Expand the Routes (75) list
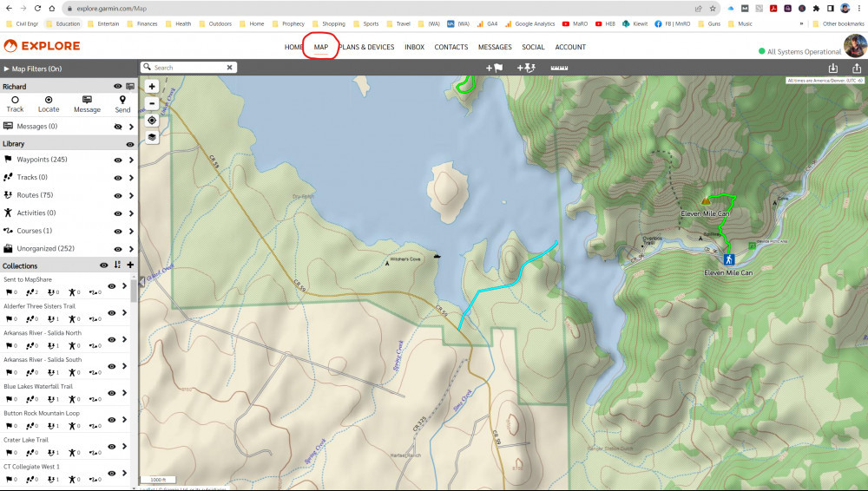 (x=131, y=195)
